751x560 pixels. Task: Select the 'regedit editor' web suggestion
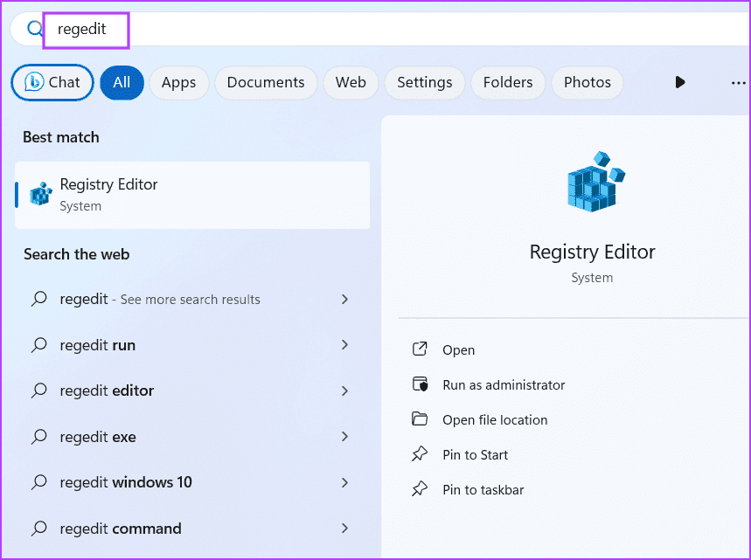point(191,391)
